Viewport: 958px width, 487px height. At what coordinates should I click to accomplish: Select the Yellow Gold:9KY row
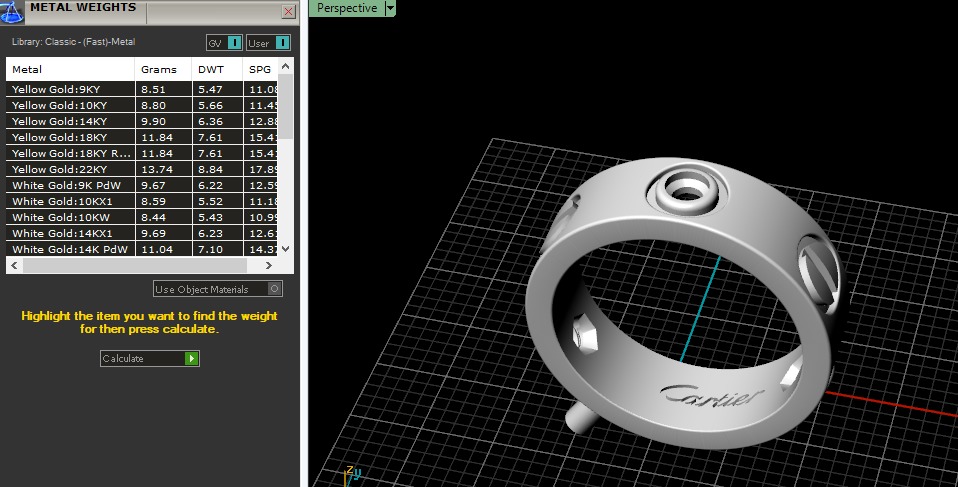pos(142,89)
